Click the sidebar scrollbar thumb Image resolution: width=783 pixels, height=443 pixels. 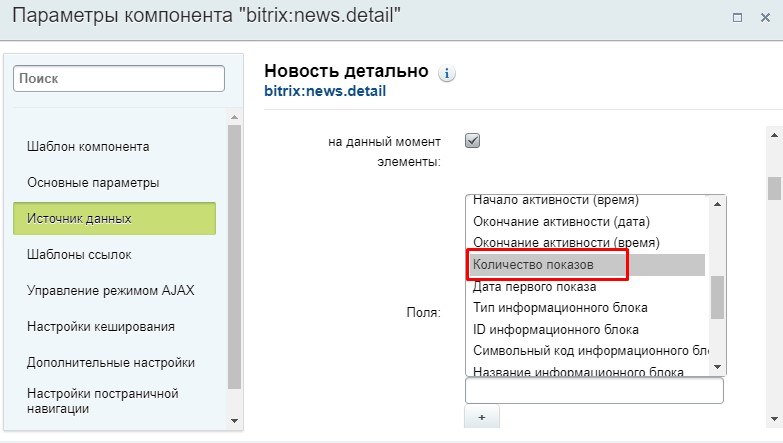tap(235, 257)
